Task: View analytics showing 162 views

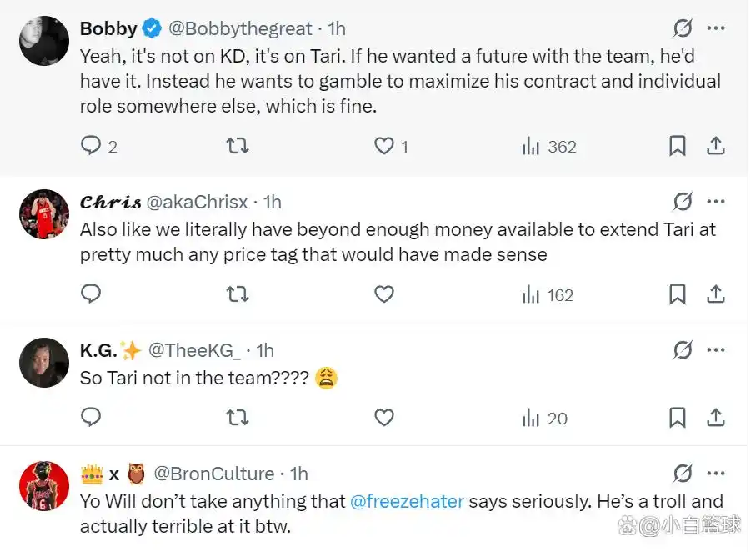Action: tap(548, 294)
